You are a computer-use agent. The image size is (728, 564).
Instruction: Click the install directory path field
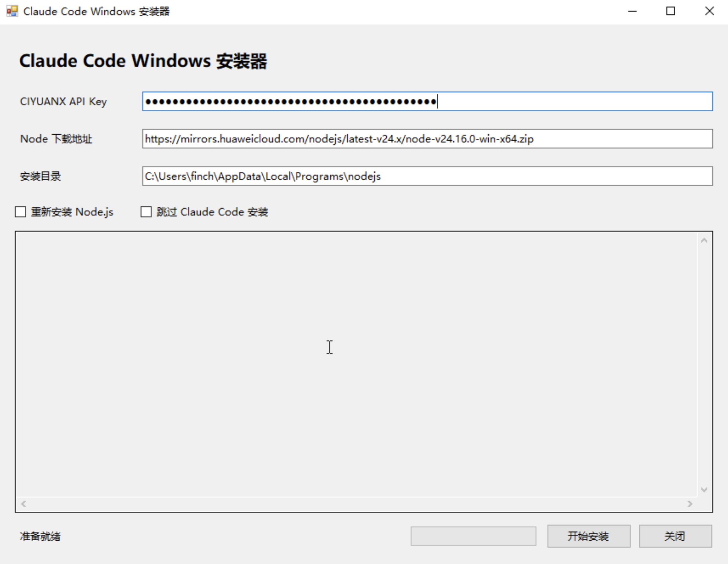[427, 176]
